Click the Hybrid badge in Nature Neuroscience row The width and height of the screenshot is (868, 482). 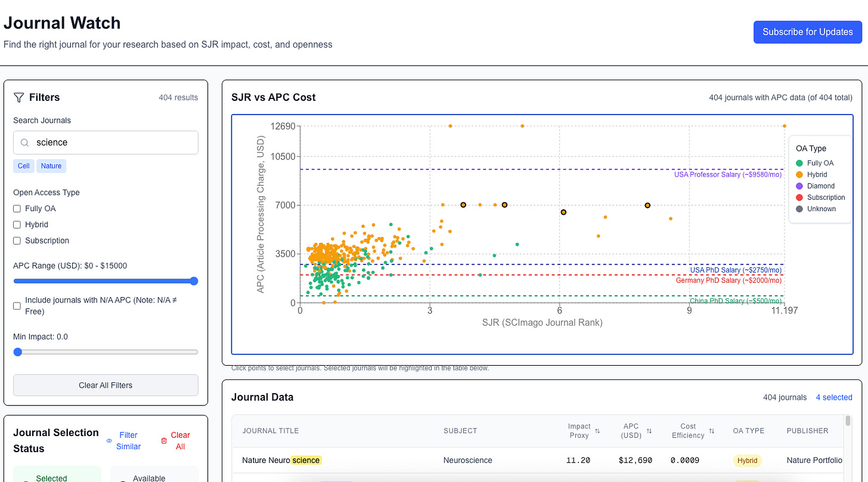pos(748,461)
